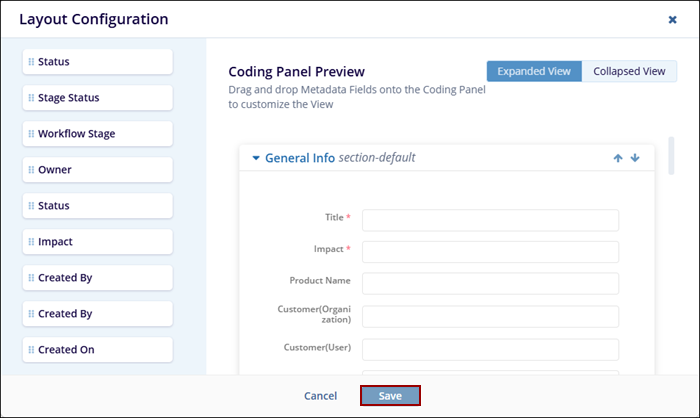The image size is (700, 418).
Task: Click drag handle icon on Stage Status field
Action: coord(31,98)
